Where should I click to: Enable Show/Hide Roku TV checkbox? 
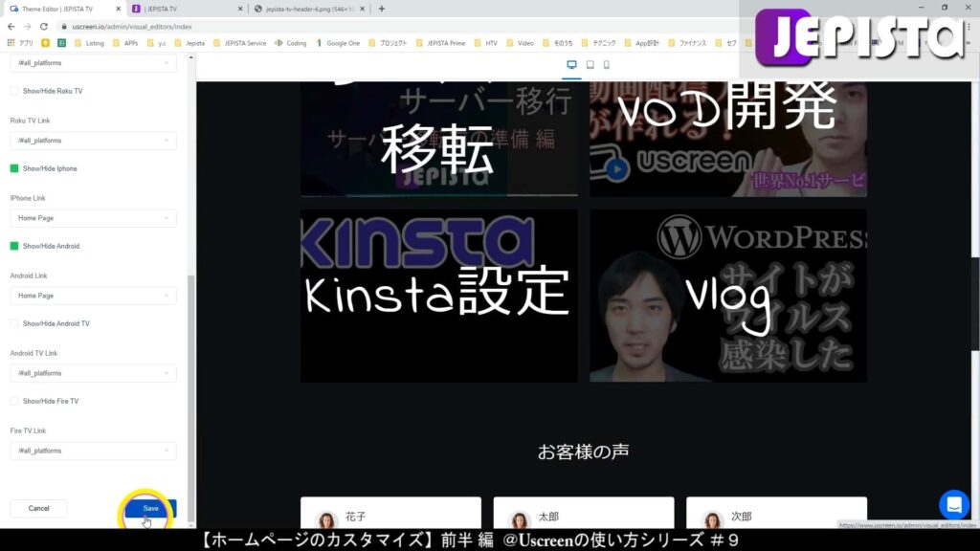[13, 91]
